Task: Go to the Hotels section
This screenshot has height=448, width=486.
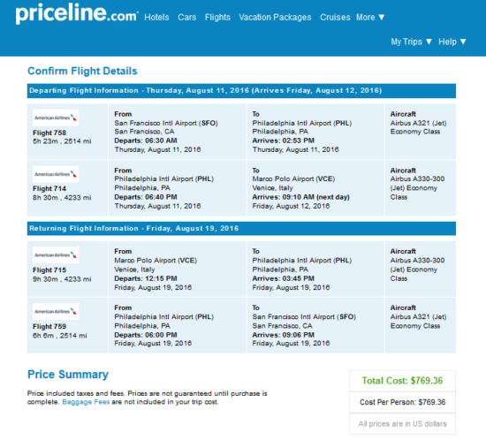Action: click(x=156, y=18)
